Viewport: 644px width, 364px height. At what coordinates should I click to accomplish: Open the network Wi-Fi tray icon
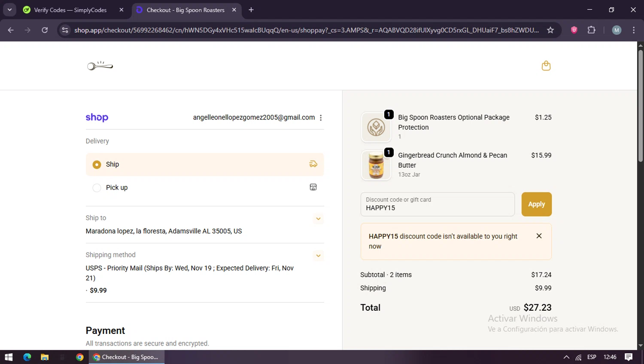coord(579,357)
